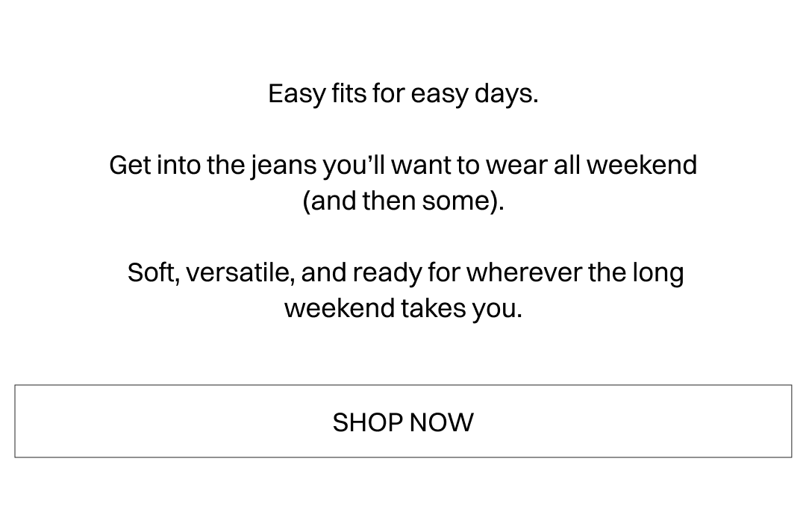Click the "(and then some)." text line
The height and width of the screenshot is (532, 806).
403,201
